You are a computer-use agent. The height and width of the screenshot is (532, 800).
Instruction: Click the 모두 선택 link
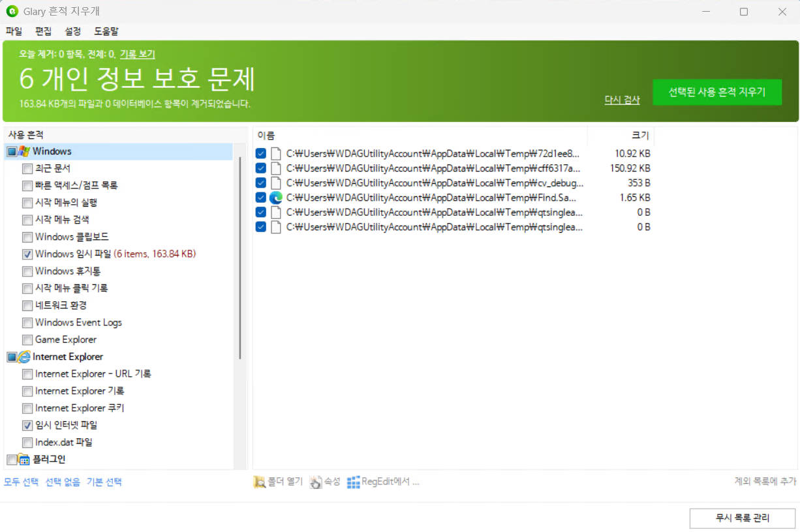tap(22, 482)
